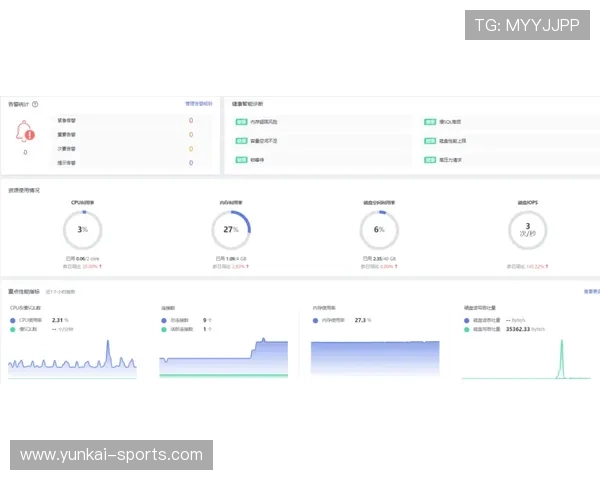Click the green tag beside 内存超限风险
The height and width of the screenshot is (480, 600).
(x=241, y=122)
